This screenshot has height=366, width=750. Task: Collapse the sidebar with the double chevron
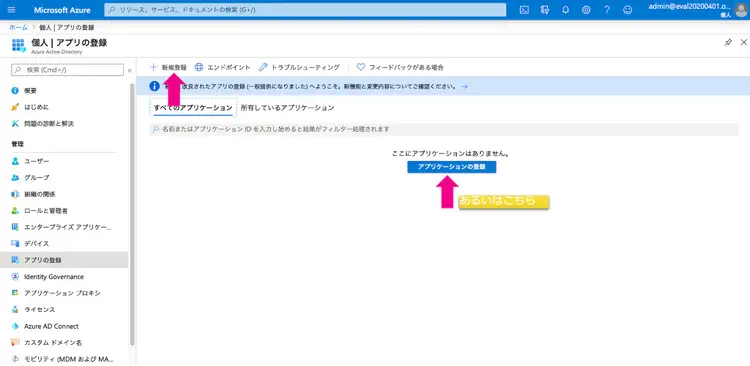pos(130,70)
